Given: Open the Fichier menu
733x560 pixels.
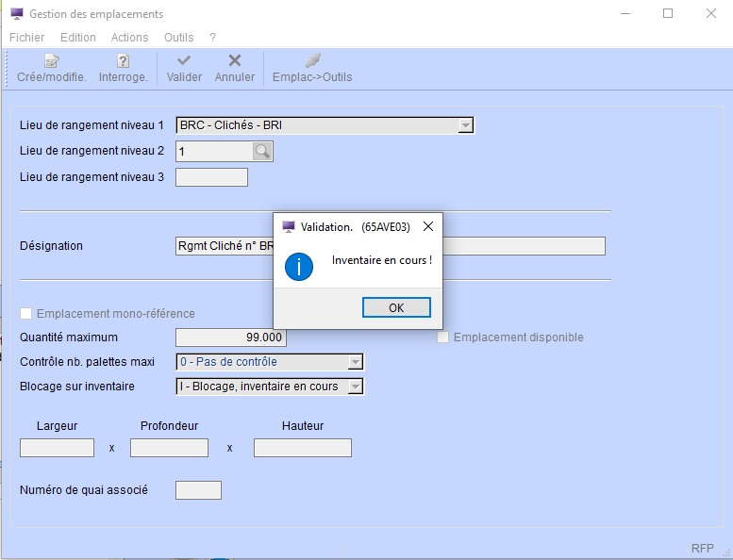Looking at the screenshot, I should pos(26,38).
